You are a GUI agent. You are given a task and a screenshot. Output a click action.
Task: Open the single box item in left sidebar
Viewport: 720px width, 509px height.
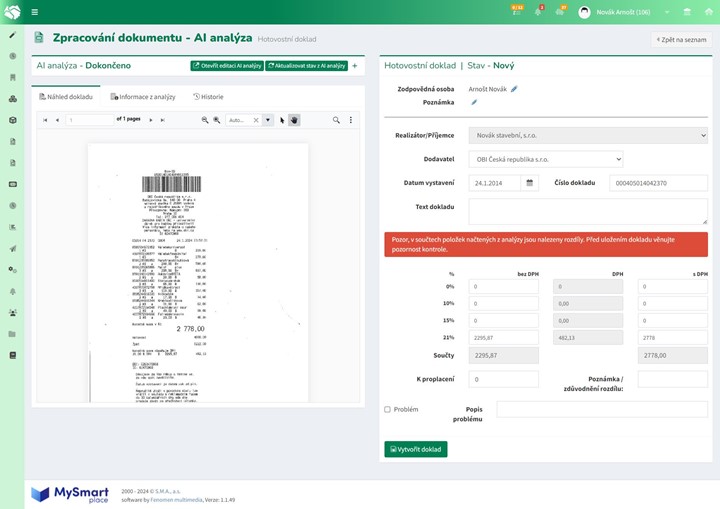[x=12, y=120]
